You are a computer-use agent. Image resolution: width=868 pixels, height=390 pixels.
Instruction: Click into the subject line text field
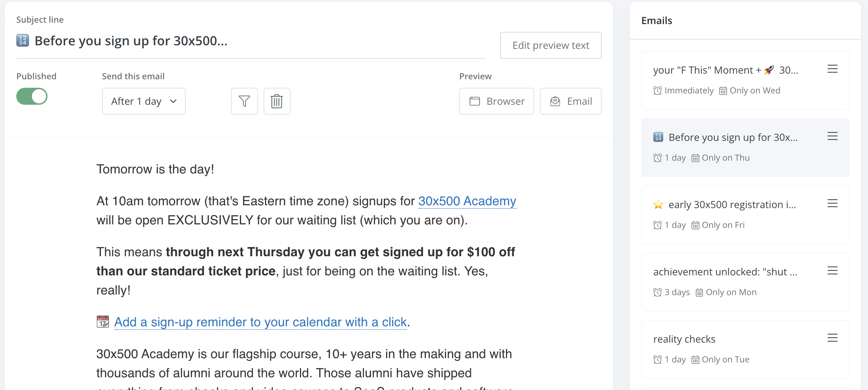point(248,41)
